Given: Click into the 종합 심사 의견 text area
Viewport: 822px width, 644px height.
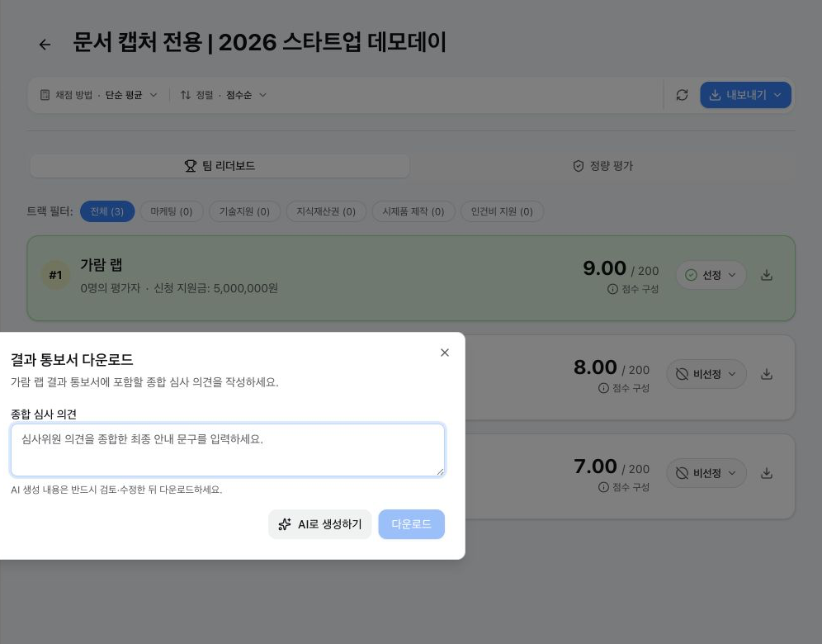Looking at the screenshot, I should (228, 450).
